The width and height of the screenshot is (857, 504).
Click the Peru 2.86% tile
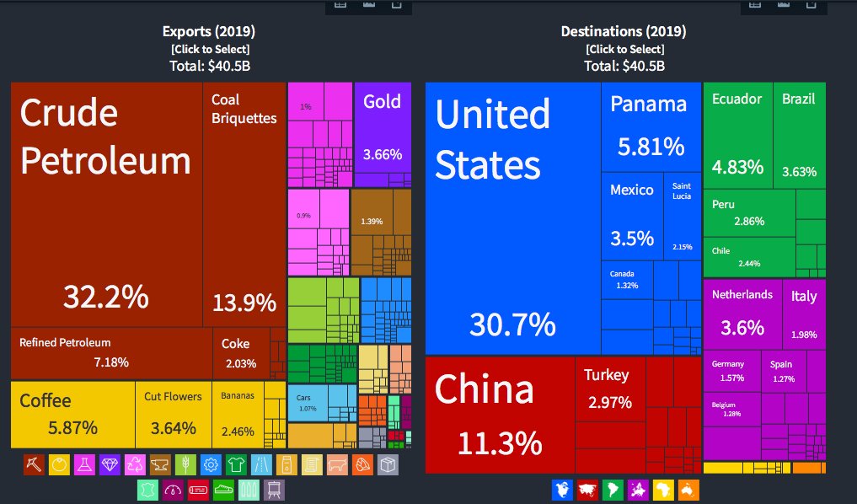(749, 213)
